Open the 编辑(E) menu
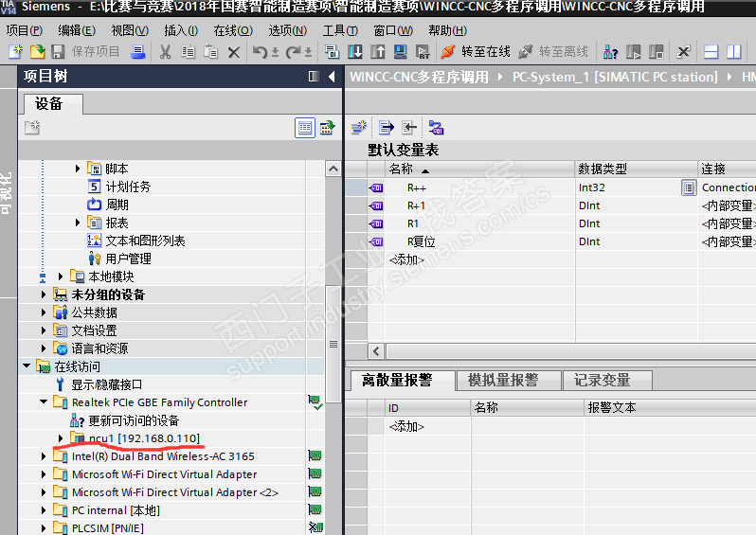 (x=77, y=30)
